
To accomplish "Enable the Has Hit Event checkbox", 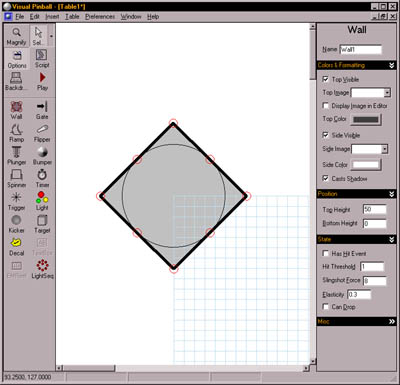I will 326,254.
